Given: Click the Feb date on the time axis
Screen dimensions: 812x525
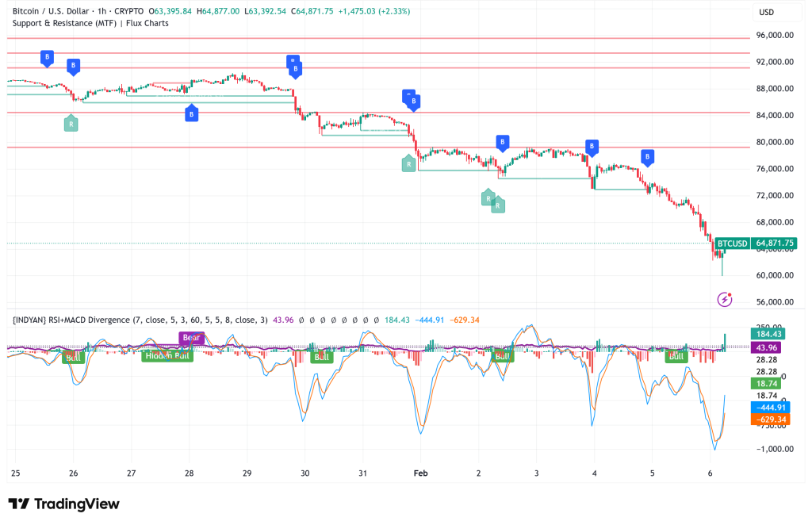Looking at the screenshot, I should coord(421,472).
